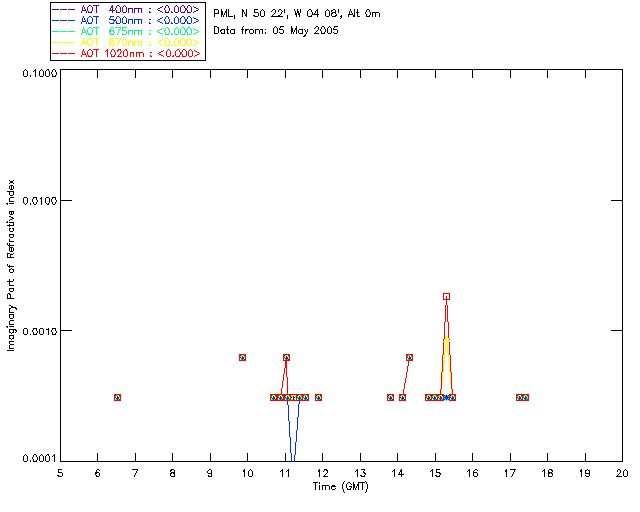The image size is (640, 512).
Task: Click the blue dip line near time 11
Action: [293, 433]
